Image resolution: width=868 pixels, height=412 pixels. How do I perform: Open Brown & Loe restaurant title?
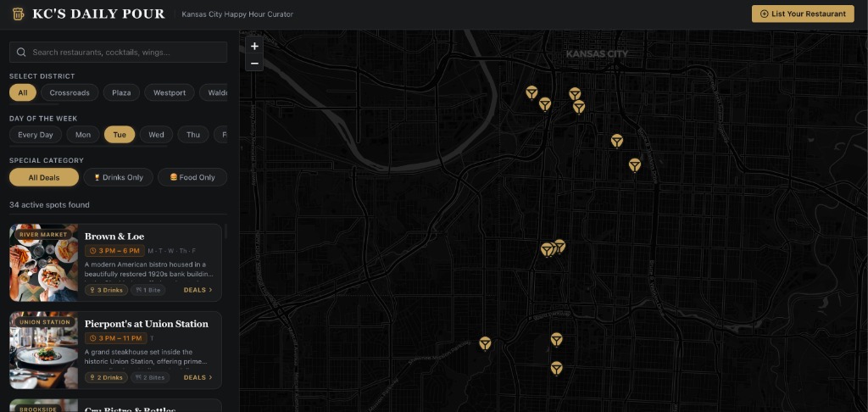(x=114, y=237)
